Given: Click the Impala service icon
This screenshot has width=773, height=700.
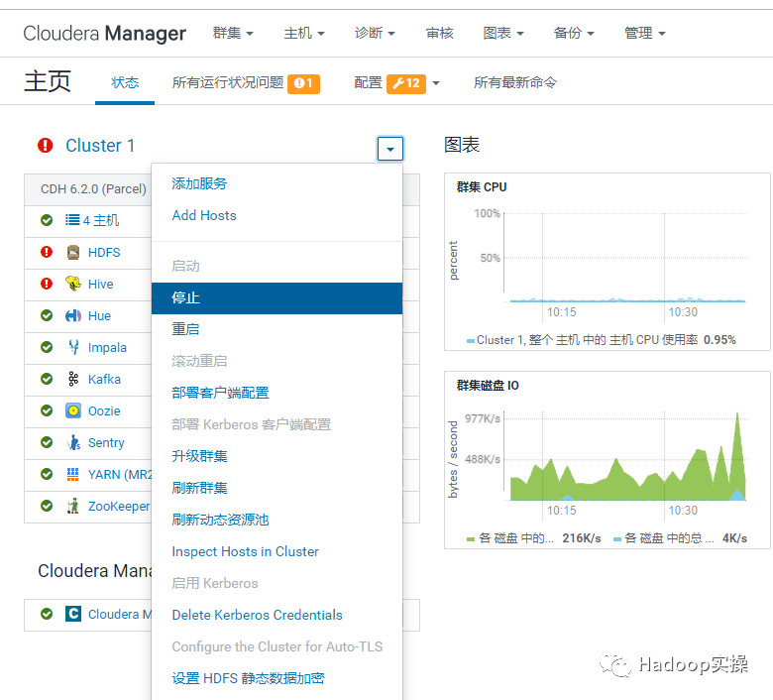Looking at the screenshot, I should 73,347.
